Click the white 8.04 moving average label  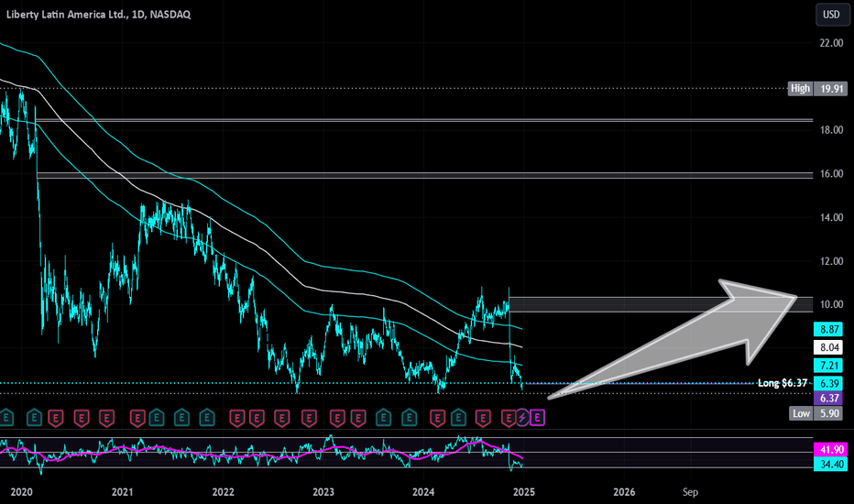(827, 347)
